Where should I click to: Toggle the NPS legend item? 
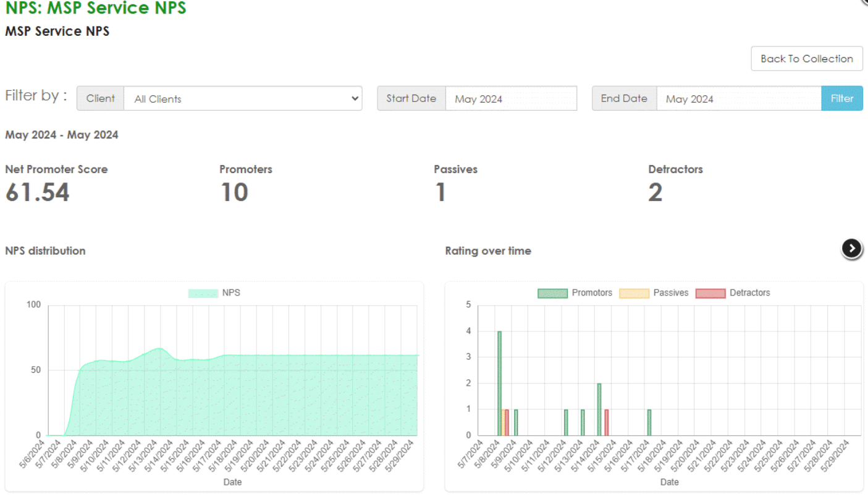(x=203, y=293)
